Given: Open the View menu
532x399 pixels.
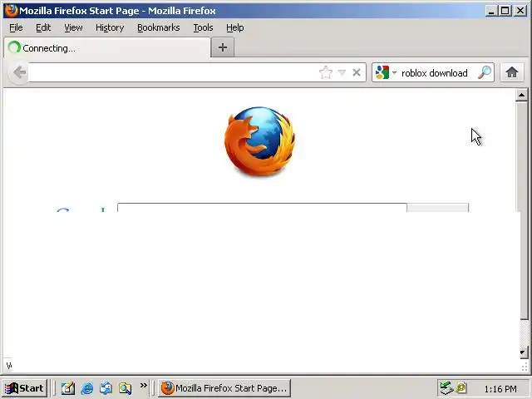Looking at the screenshot, I should point(73,27).
